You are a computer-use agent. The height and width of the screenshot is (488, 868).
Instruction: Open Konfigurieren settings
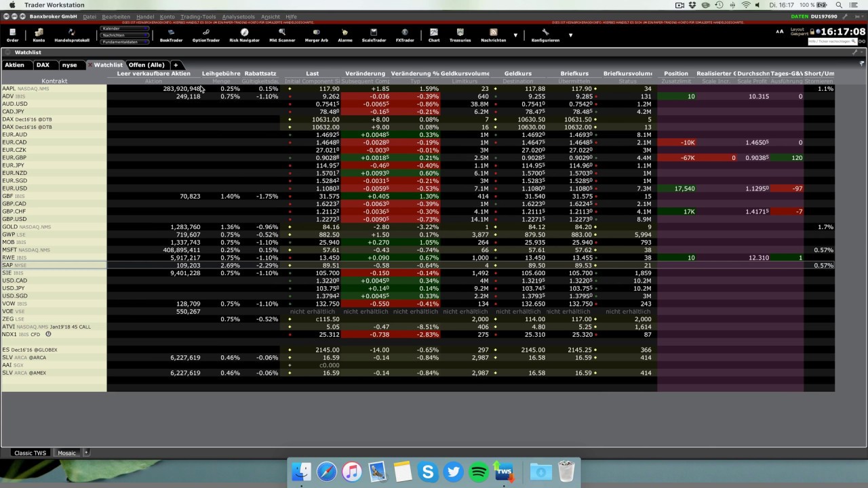coord(545,35)
